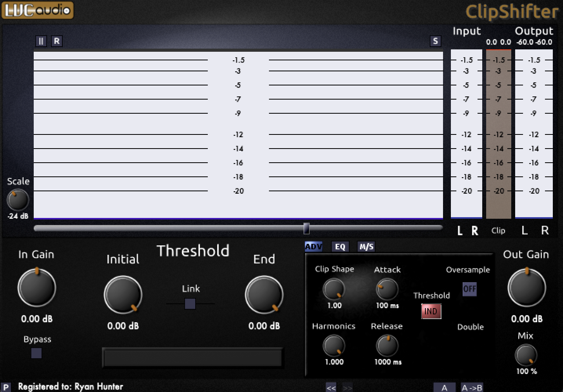Toggle the Bypass switch
The image size is (563, 392).
pyautogui.click(x=36, y=353)
